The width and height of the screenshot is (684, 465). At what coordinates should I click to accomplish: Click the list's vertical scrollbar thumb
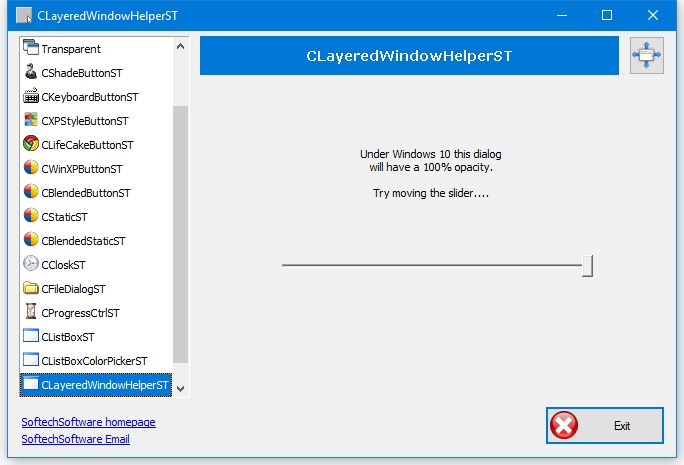click(x=181, y=234)
